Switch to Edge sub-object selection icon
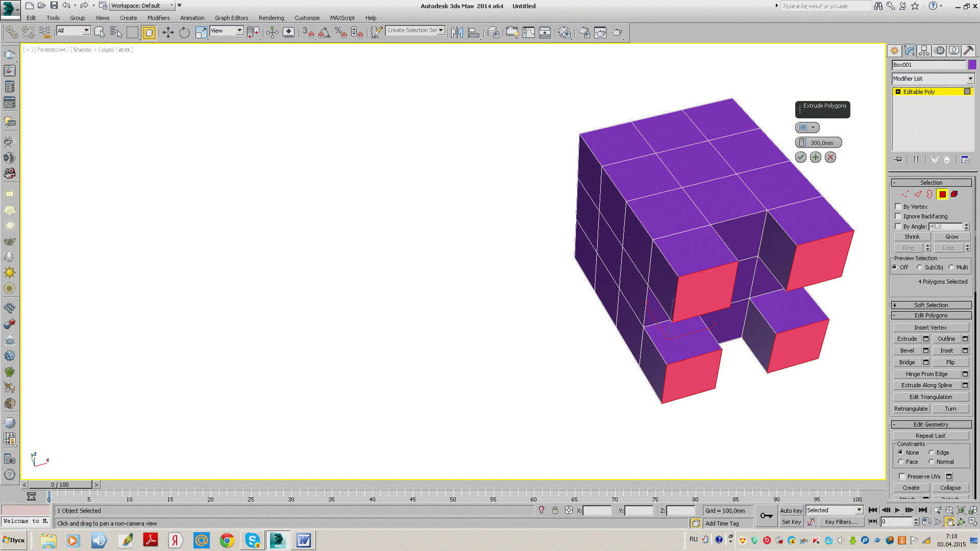980x551 pixels. [918, 194]
